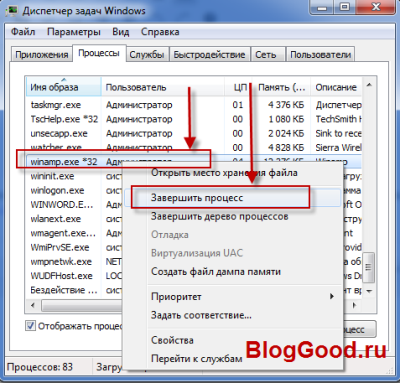Click the vertical scrollbar up arrow
This screenshot has height=383, width=400.
369,85
